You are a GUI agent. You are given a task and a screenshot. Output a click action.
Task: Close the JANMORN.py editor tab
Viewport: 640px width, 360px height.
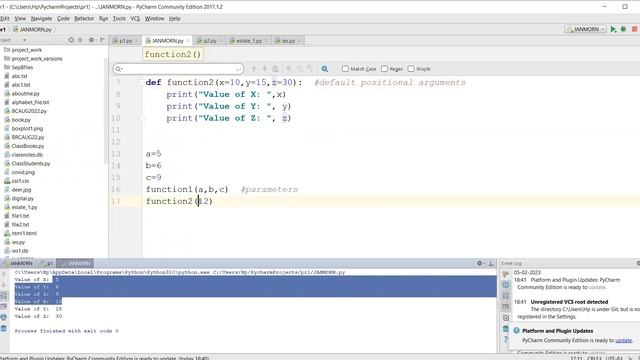tap(188, 41)
